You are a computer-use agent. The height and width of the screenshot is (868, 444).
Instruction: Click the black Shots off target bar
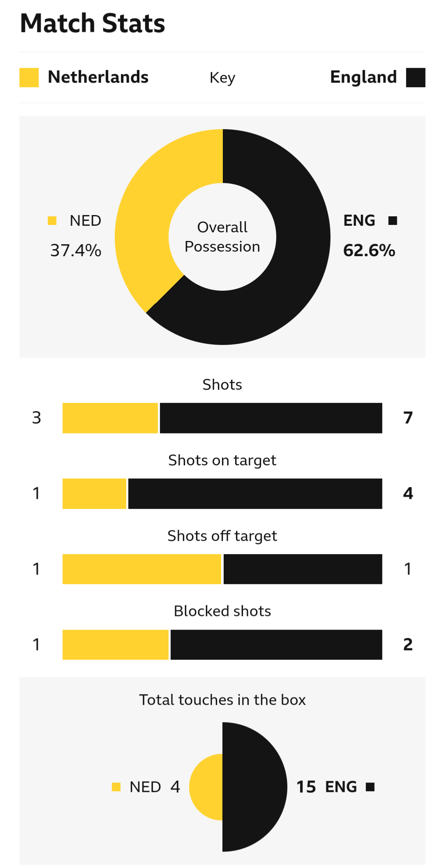pos(303,569)
